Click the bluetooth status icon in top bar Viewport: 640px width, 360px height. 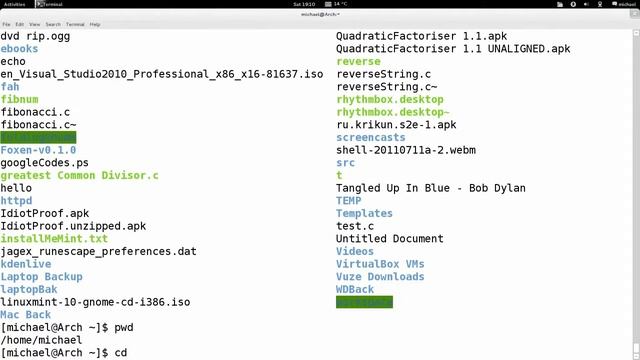pyautogui.click(x=573, y=4)
